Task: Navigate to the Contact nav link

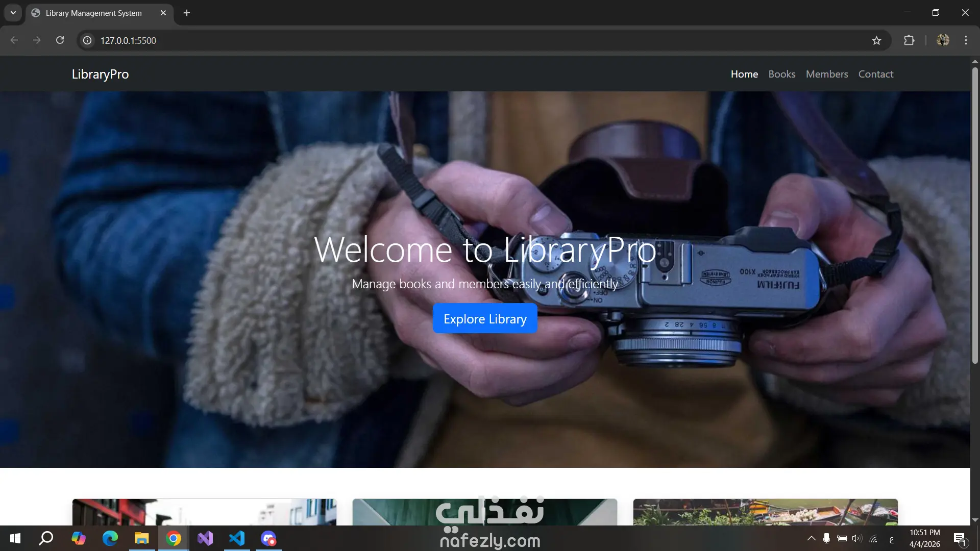Action: click(875, 74)
